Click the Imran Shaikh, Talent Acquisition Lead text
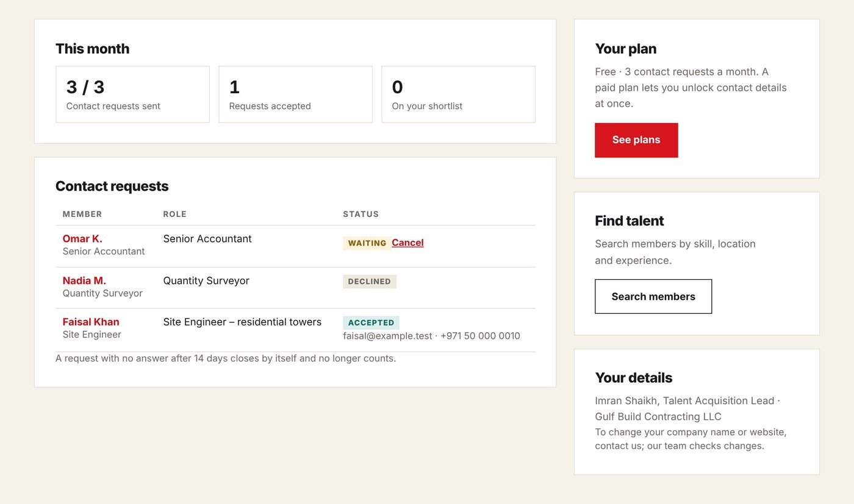Screen dimensions: 854x504 pos(687,409)
